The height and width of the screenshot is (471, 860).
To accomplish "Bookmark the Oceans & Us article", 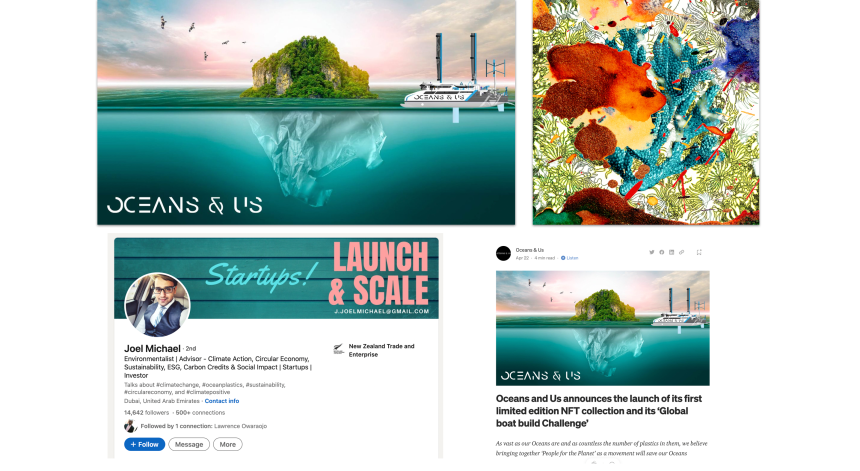I will click(699, 252).
